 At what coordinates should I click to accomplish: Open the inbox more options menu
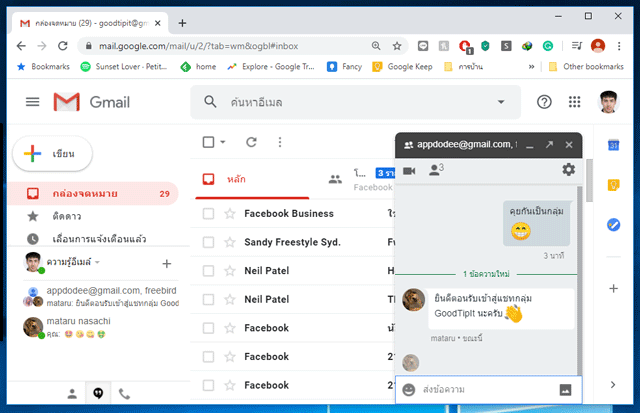(x=280, y=142)
